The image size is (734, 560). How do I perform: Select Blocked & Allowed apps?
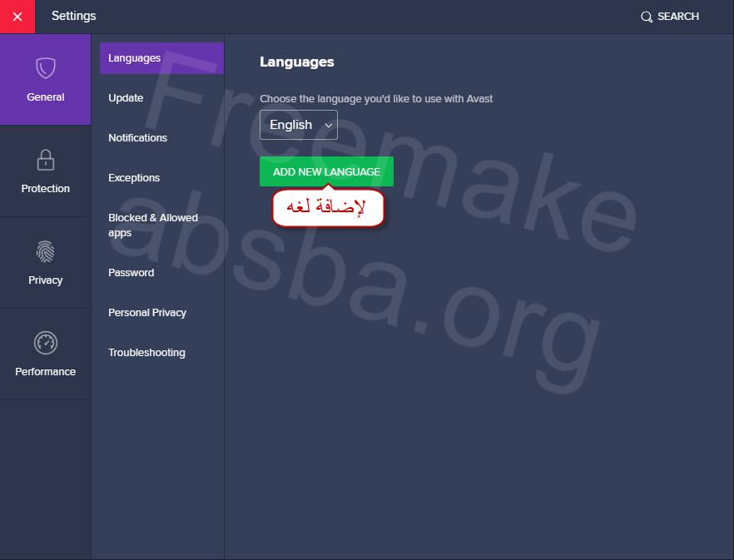[153, 225]
